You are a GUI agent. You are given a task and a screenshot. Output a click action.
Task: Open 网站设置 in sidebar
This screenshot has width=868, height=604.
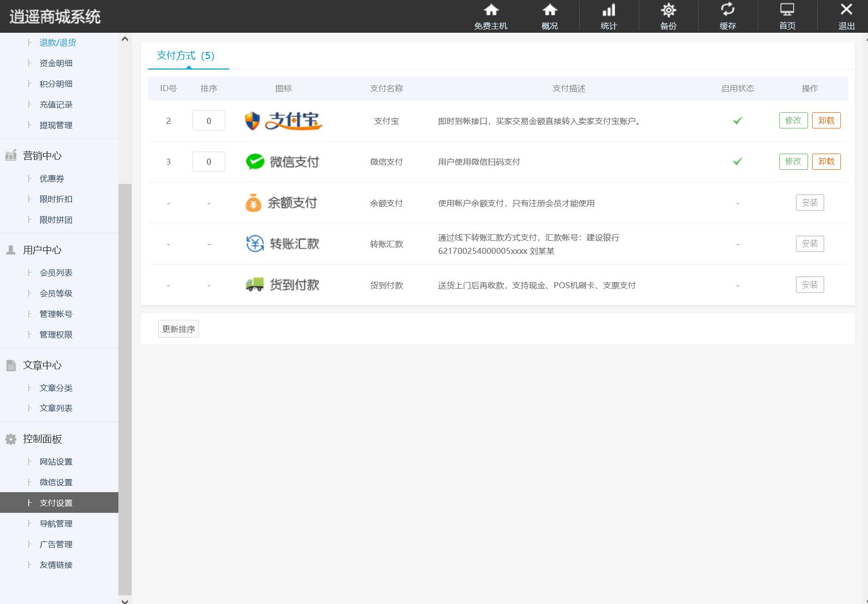(x=56, y=462)
